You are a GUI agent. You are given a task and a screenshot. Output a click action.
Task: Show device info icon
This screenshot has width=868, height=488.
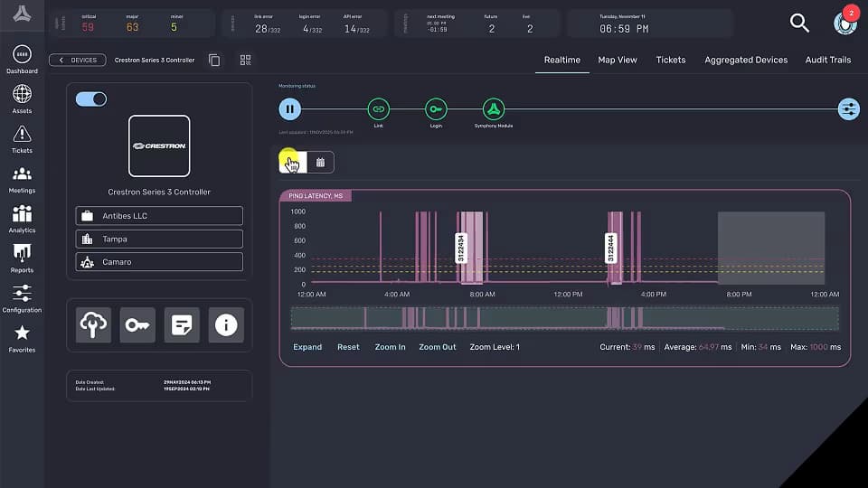[x=226, y=325]
